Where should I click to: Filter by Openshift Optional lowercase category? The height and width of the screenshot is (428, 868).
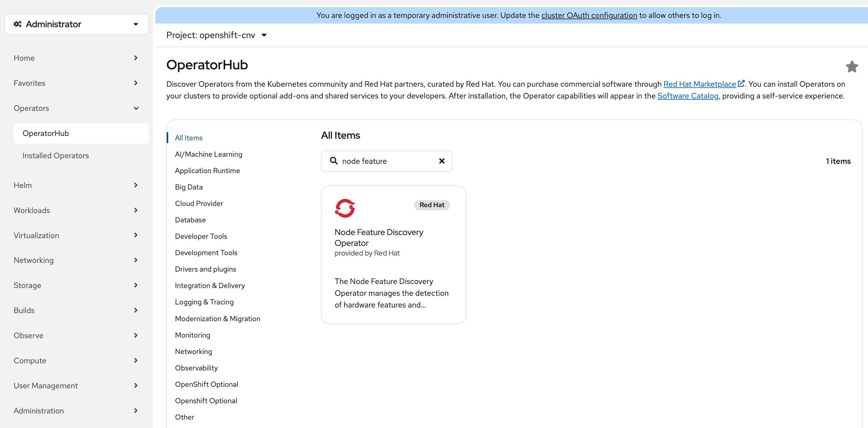tap(206, 401)
